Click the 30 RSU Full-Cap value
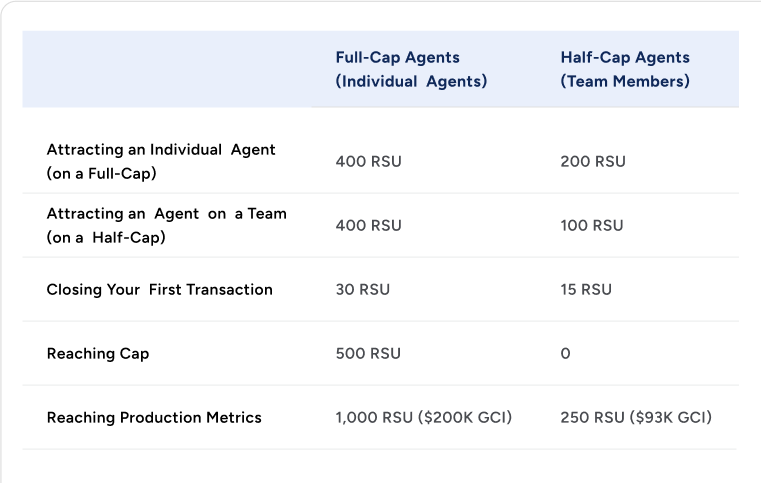 click(x=362, y=290)
